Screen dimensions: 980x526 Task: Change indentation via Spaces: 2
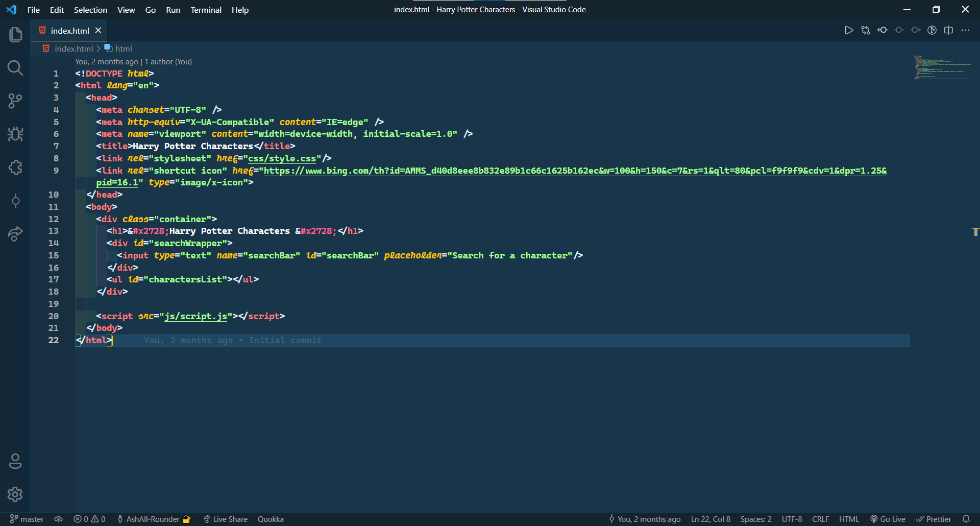tap(756, 519)
